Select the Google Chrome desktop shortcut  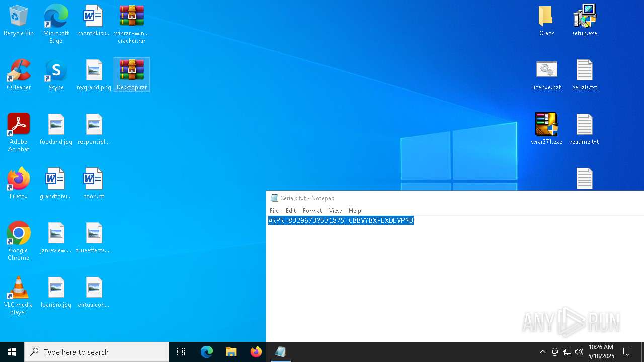click(19, 241)
